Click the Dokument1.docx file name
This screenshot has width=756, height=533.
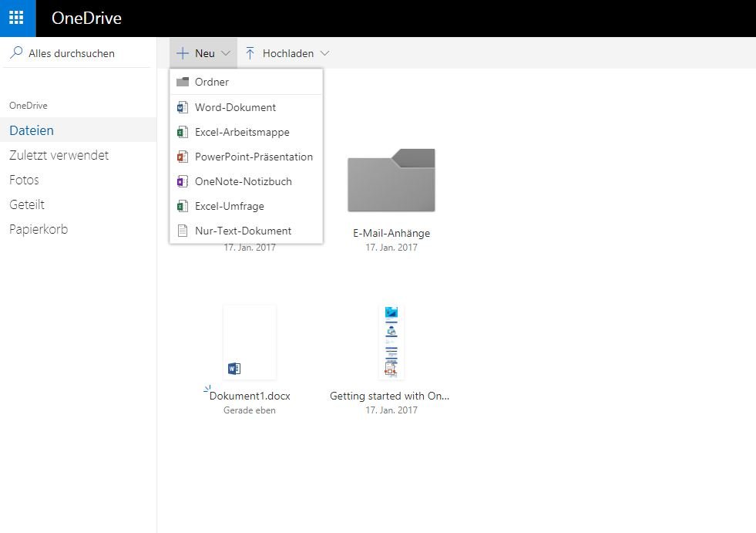(x=250, y=396)
